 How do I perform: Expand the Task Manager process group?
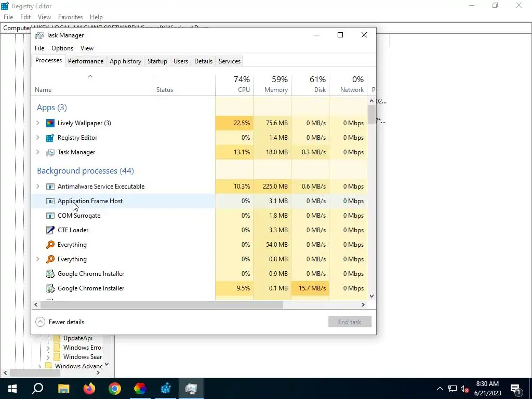(x=38, y=152)
